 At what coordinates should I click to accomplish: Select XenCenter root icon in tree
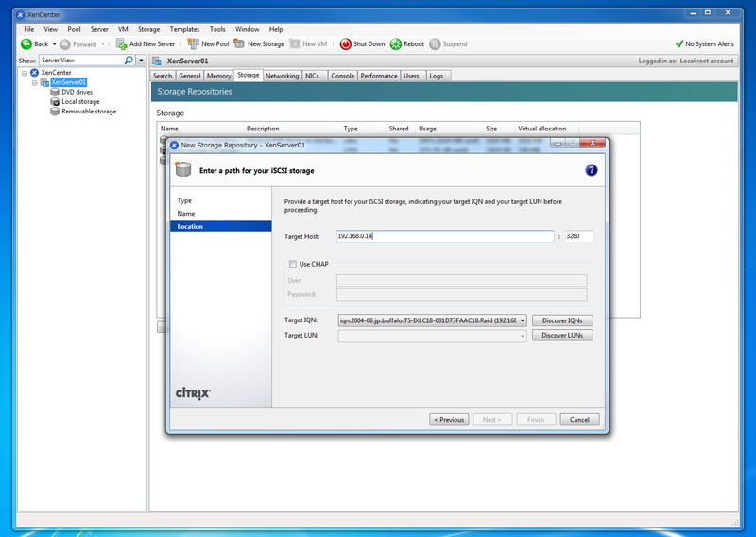click(34, 73)
